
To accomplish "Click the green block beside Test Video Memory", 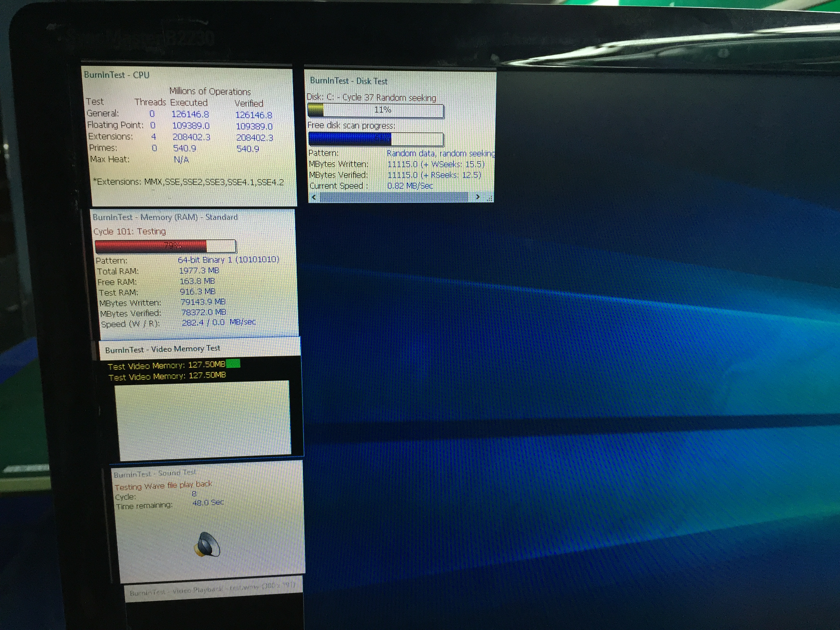I will [233, 364].
